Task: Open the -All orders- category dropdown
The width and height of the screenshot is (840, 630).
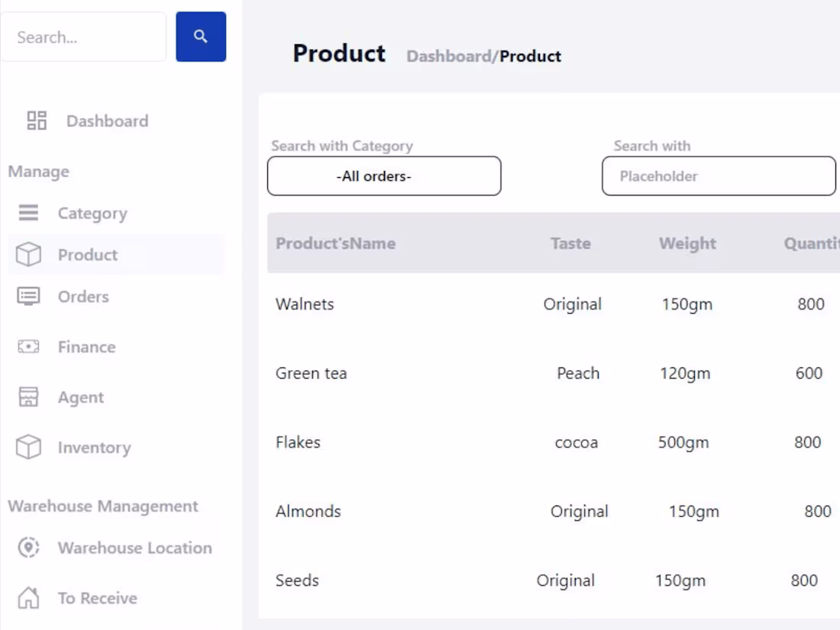Action: click(384, 176)
